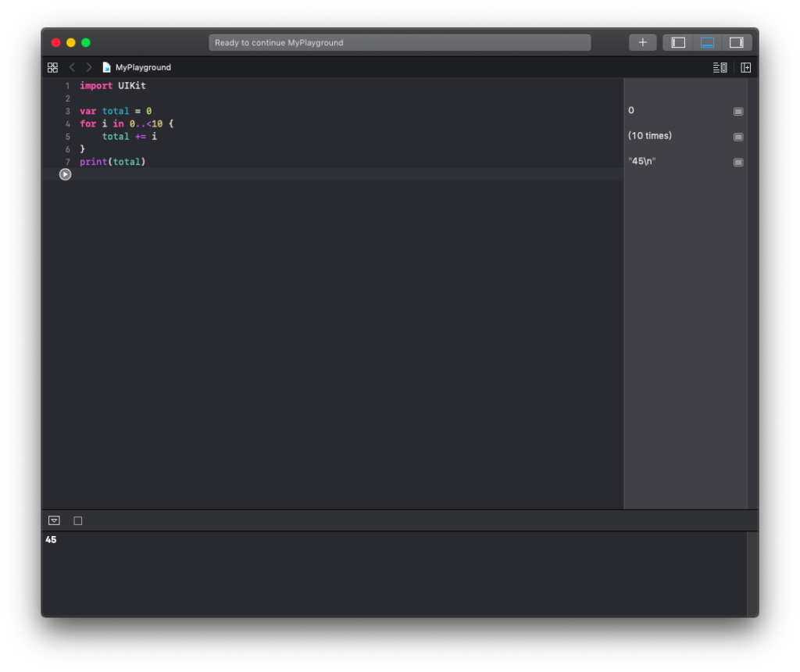This screenshot has height=672, width=800.
Task: Click the 45 output in the console
Action: click(51, 540)
